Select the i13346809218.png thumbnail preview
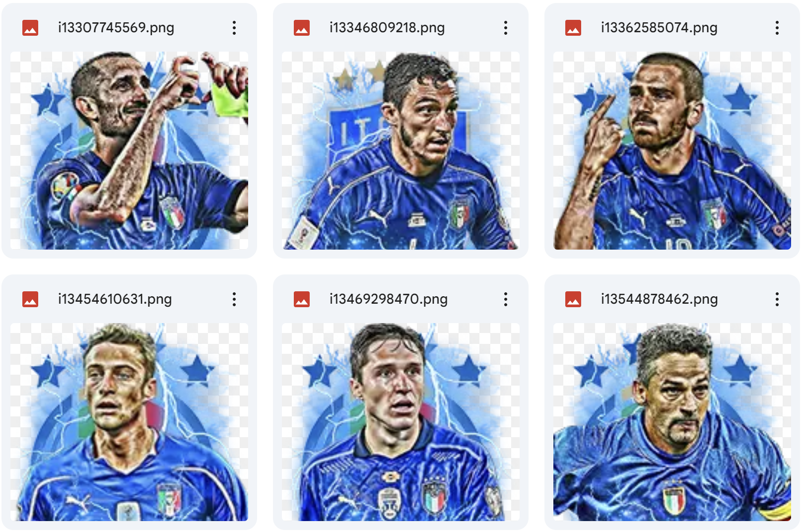The image size is (803, 532). point(401,150)
